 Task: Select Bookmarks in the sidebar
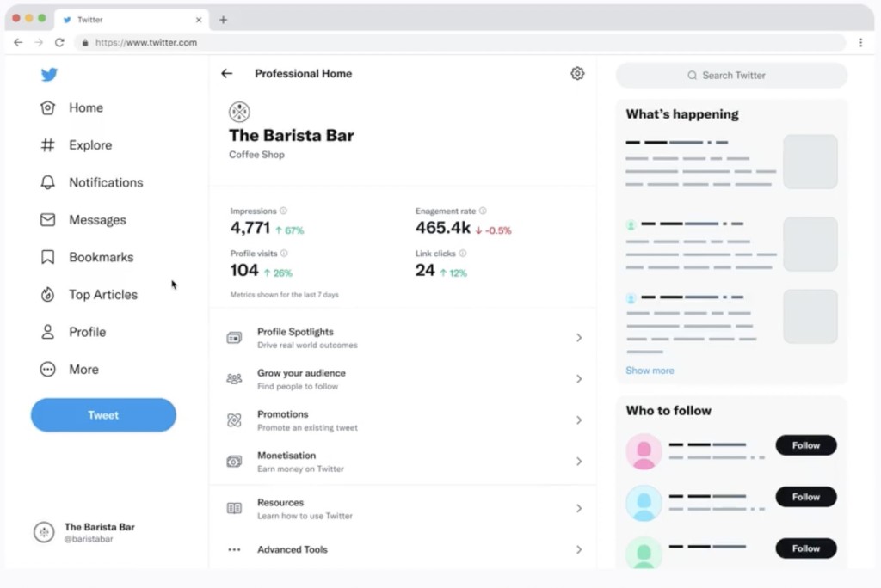(x=102, y=257)
